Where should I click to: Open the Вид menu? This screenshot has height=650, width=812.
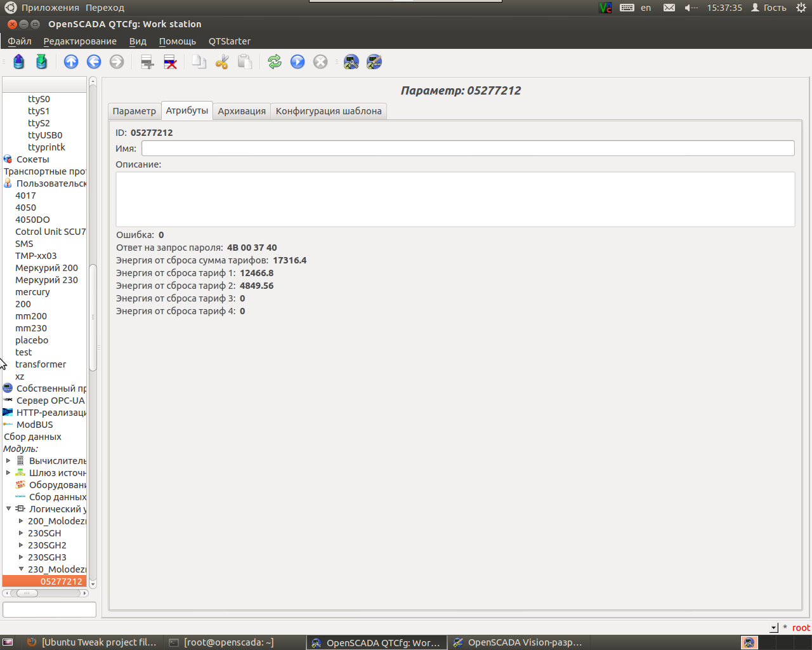coord(138,41)
